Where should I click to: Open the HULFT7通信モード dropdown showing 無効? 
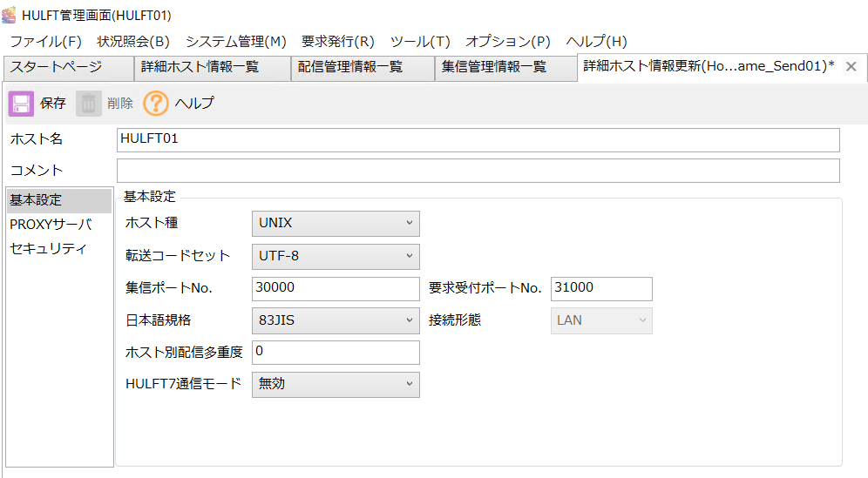click(x=336, y=385)
